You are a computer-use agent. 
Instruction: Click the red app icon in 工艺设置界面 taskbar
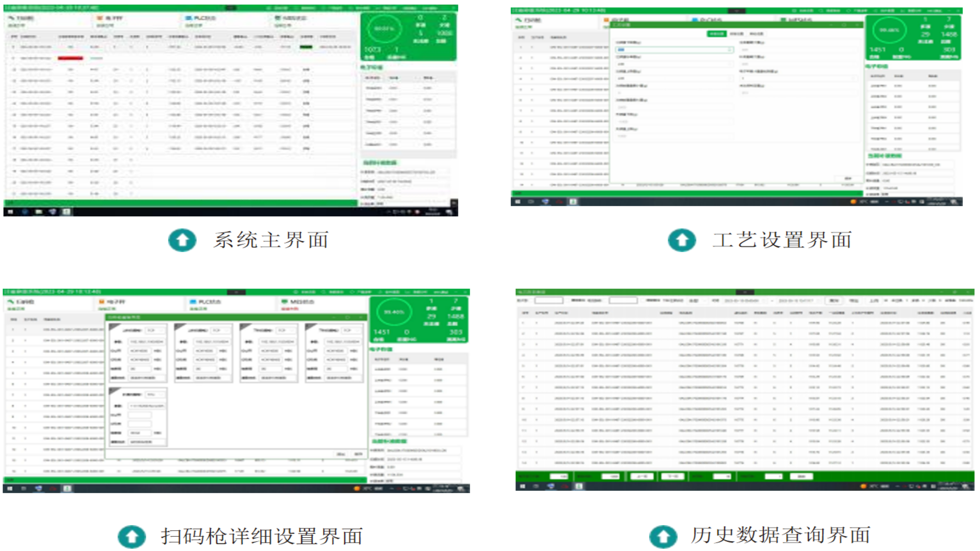[x=560, y=201]
